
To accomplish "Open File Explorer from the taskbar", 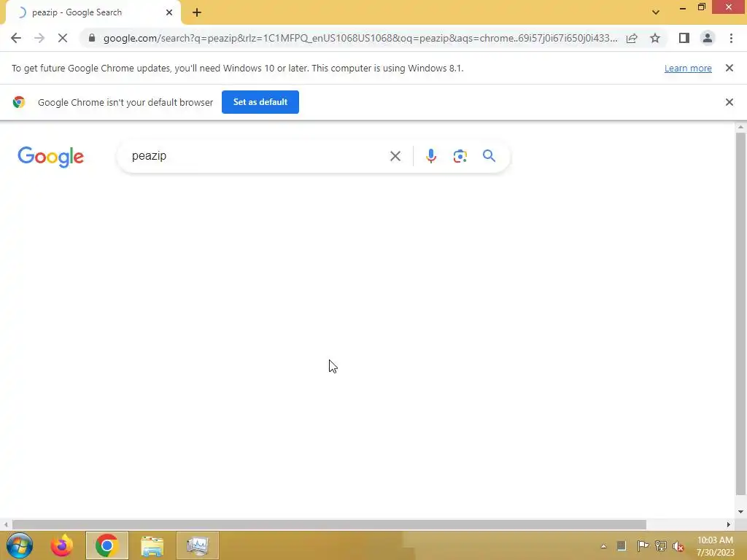I will (152, 545).
